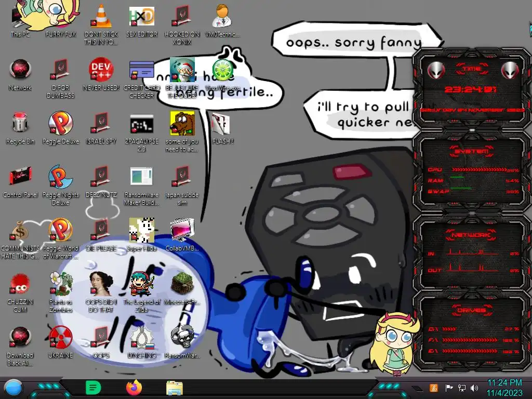Click the network IN graph

pos(474,252)
